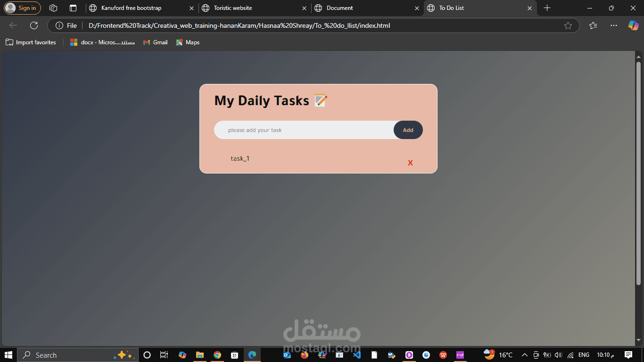Open the tab actions menu icon

(x=73, y=8)
